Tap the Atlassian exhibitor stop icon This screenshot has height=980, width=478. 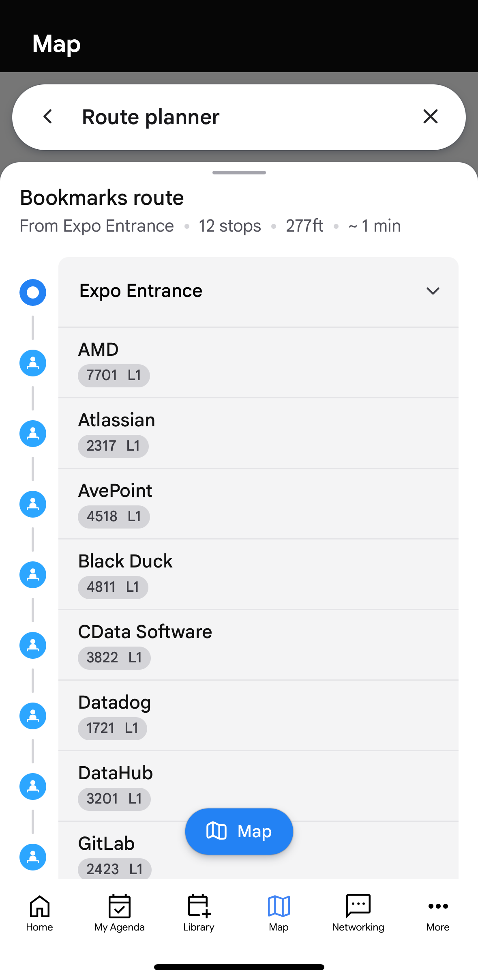[x=33, y=434]
